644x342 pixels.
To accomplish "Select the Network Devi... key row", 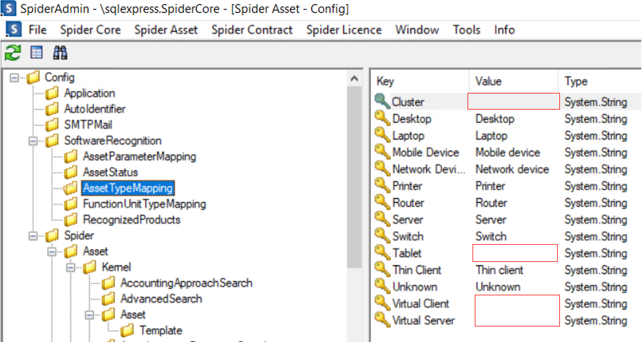I will 429,169.
